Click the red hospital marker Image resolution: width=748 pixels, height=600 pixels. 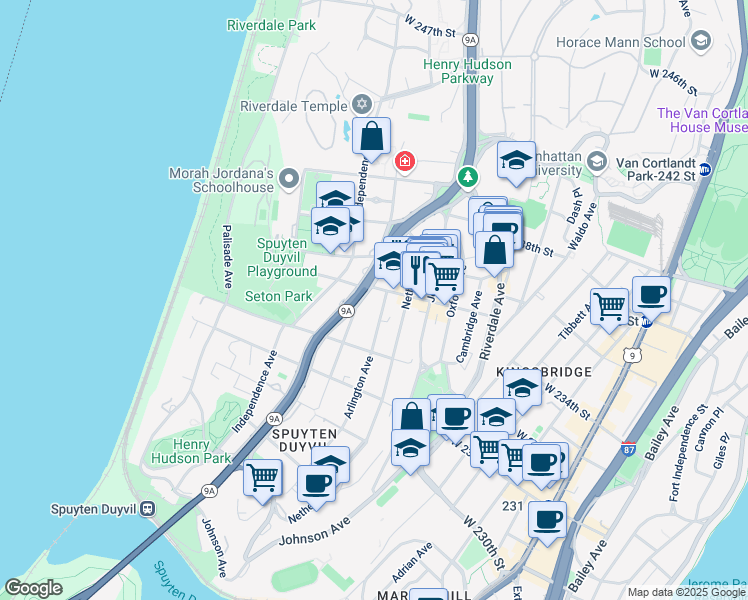[x=405, y=161]
